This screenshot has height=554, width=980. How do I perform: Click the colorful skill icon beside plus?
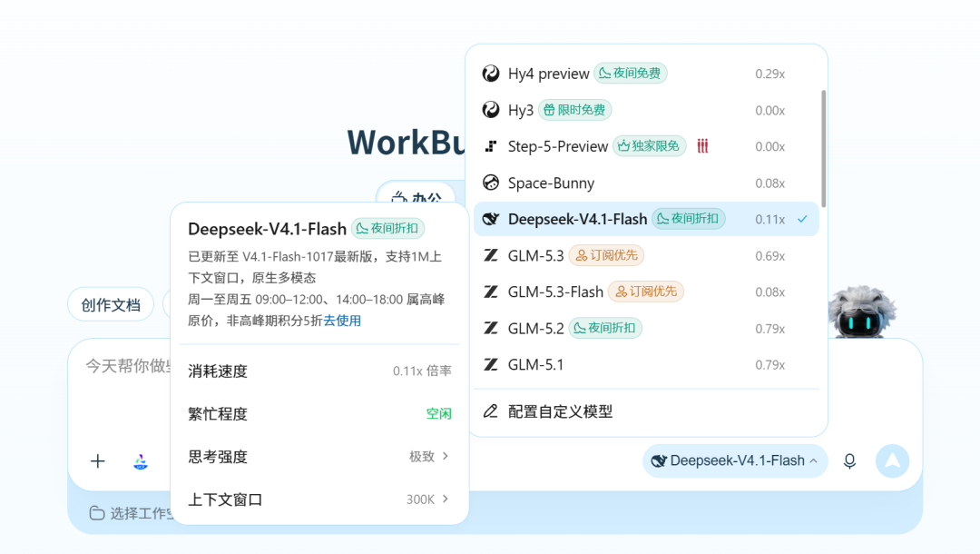pyautogui.click(x=141, y=461)
